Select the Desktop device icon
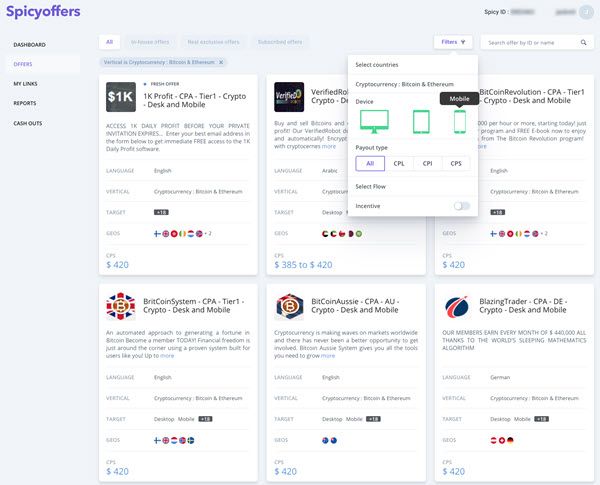600x485 pixels. click(x=374, y=121)
